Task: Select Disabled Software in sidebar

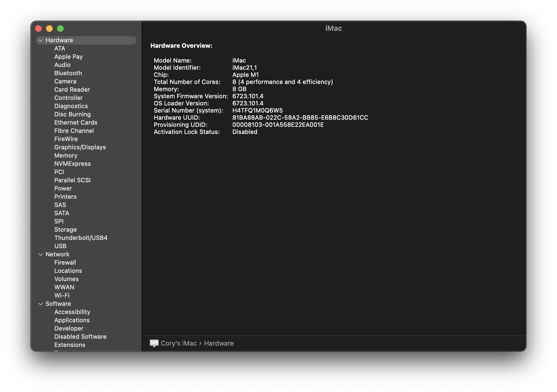Action: (80, 337)
